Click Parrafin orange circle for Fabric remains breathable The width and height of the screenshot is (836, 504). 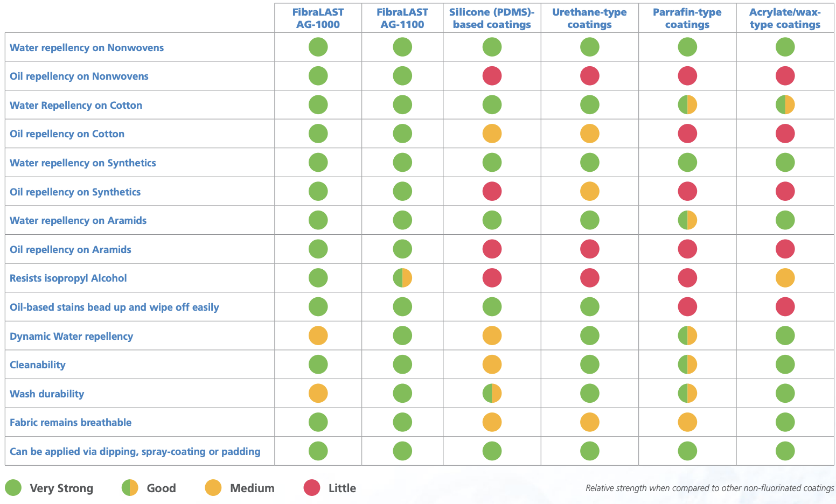(x=687, y=422)
